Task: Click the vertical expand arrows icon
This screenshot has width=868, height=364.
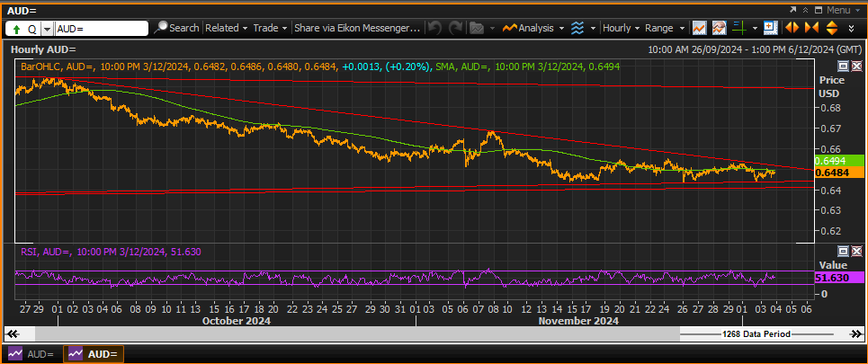Action: (x=831, y=28)
